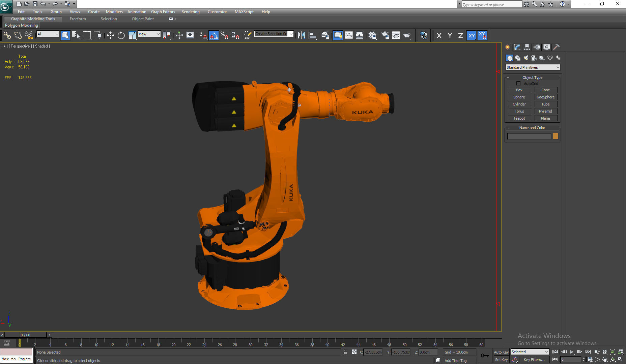Choose the Rectangular Selection Region tool

[x=87, y=35]
